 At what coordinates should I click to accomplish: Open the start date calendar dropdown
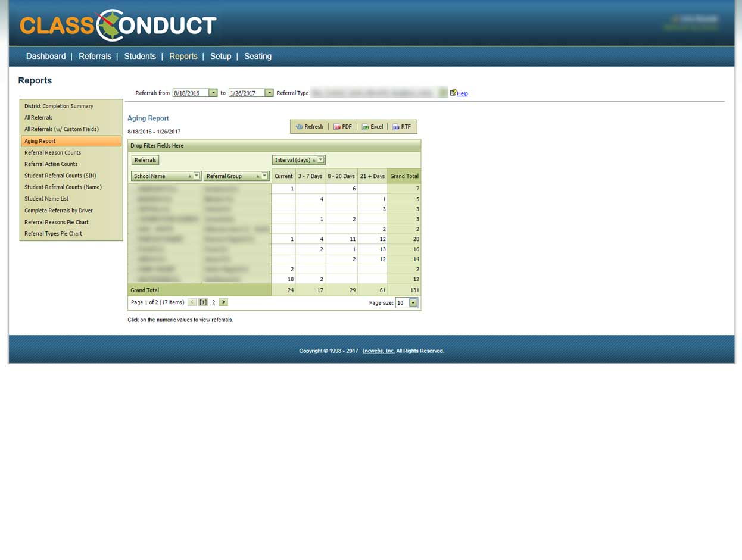click(213, 93)
